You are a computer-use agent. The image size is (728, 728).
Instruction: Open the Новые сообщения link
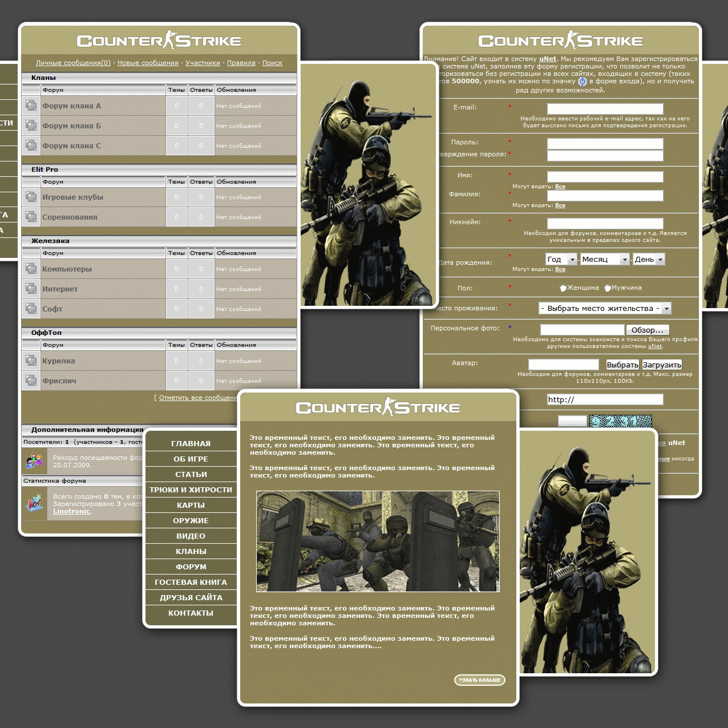tap(148, 63)
